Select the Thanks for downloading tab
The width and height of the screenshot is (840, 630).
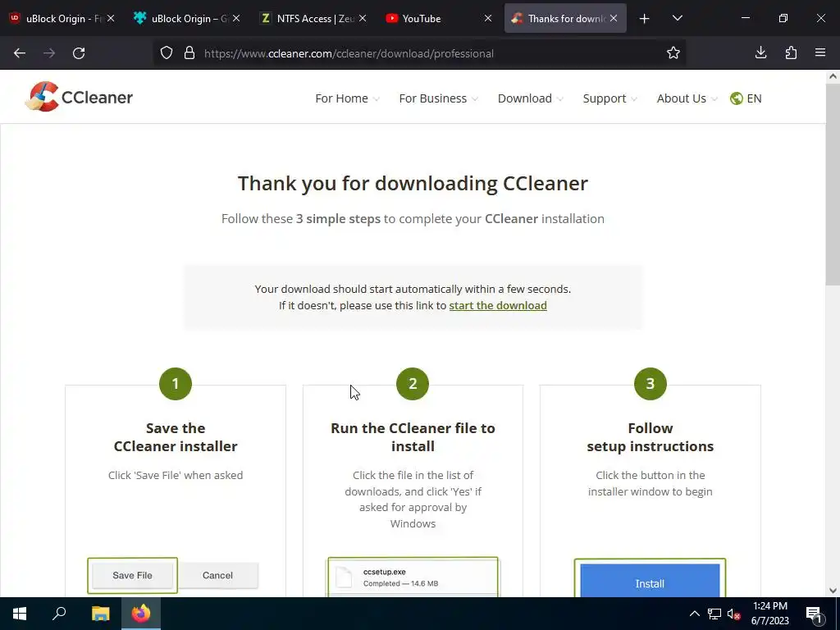click(559, 18)
